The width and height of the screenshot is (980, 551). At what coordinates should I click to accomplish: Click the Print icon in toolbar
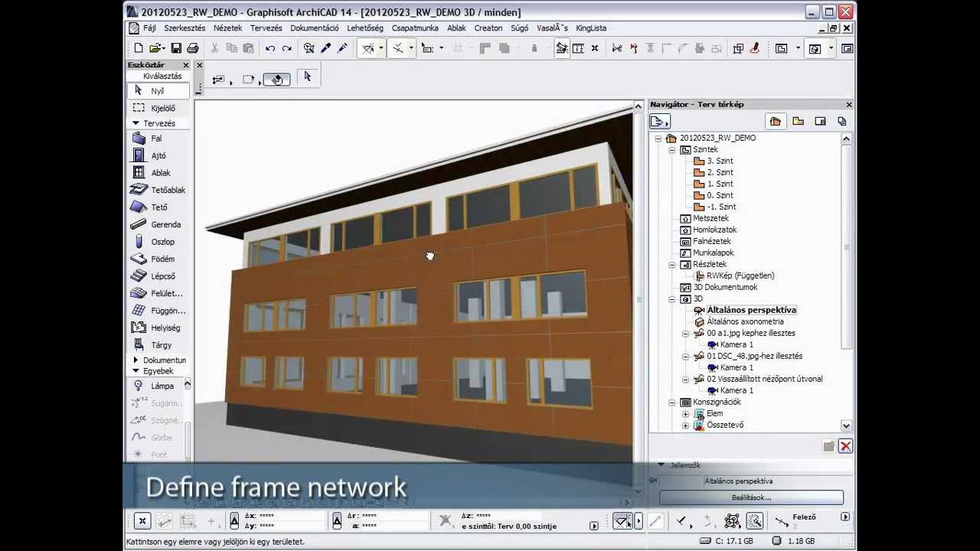193,48
